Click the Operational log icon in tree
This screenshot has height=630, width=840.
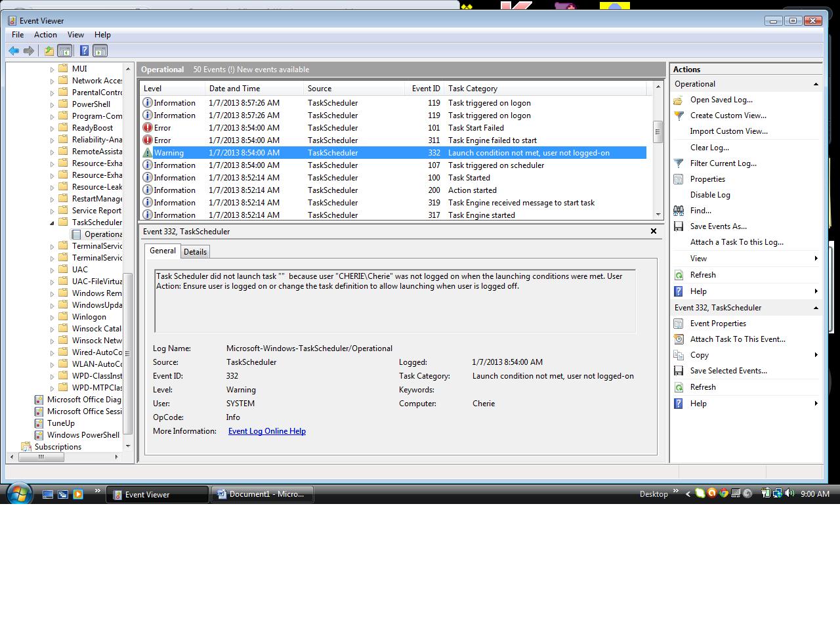[77, 234]
